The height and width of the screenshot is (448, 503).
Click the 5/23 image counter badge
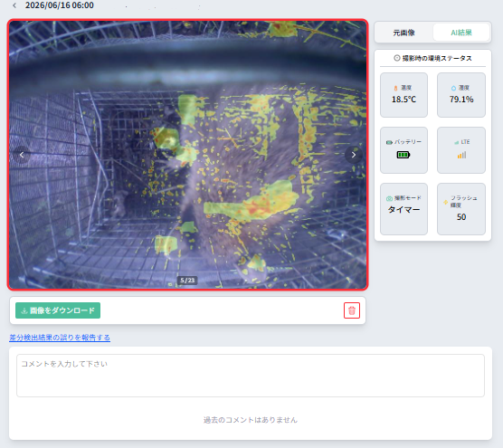[x=187, y=281]
